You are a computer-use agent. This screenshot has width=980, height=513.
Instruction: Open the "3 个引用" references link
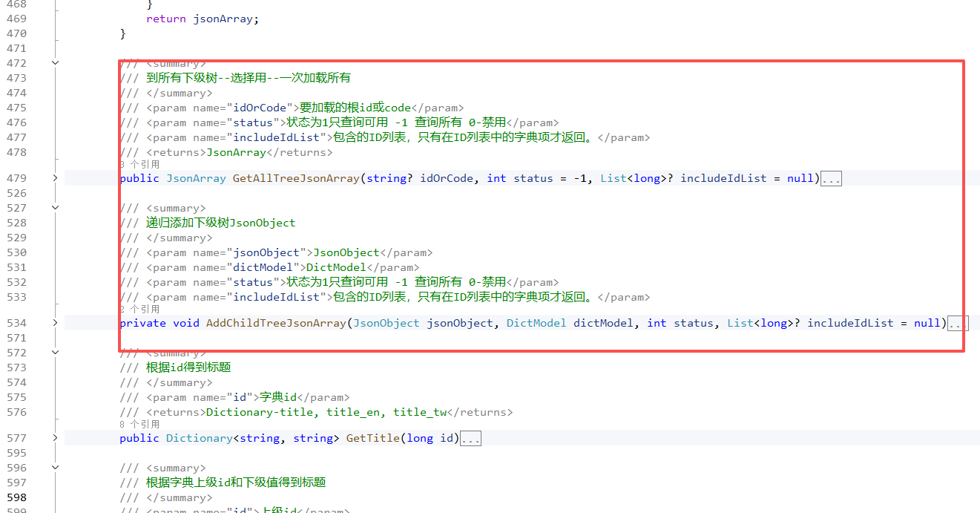click(139, 165)
